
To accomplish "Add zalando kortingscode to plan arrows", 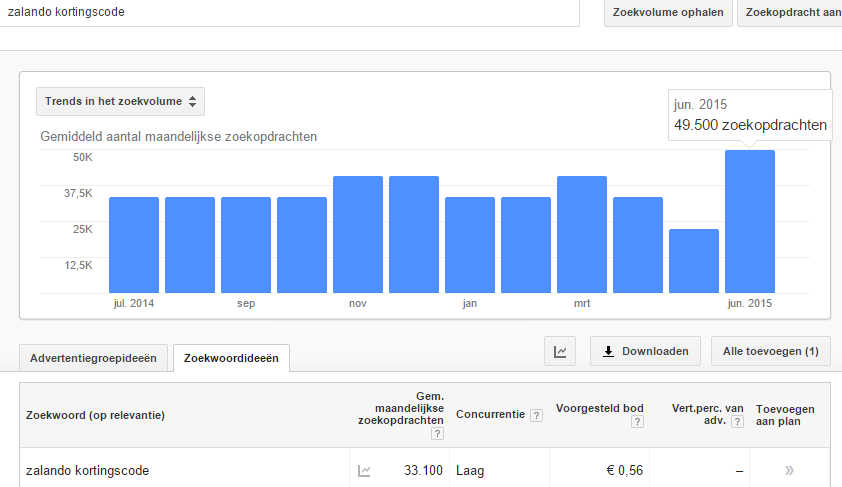I will (789, 471).
